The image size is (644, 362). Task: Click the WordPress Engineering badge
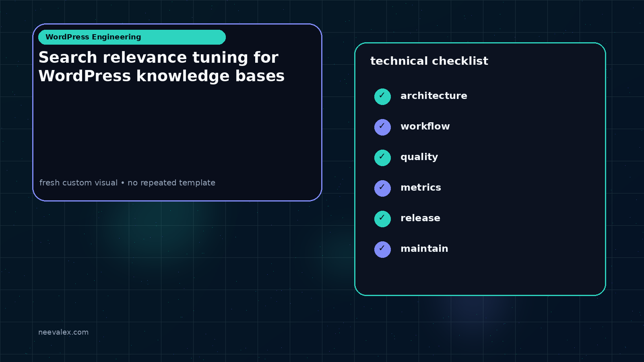(x=132, y=37)
